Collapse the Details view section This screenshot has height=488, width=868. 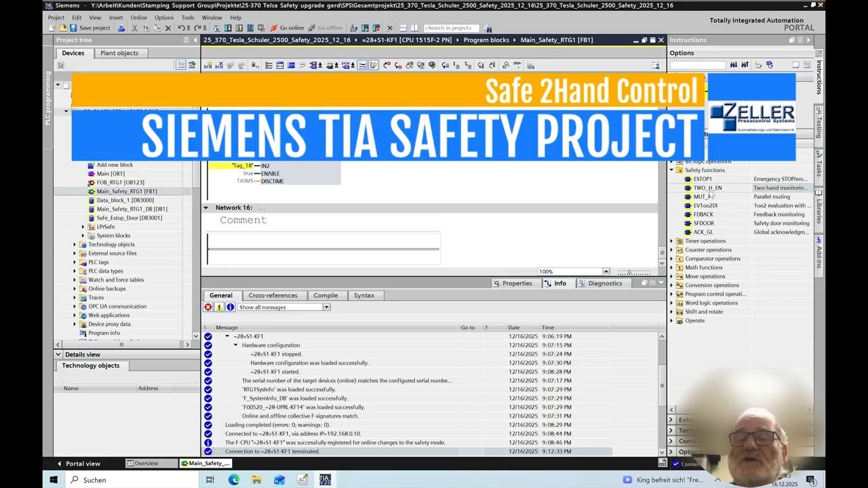click(x=58, y=354)
